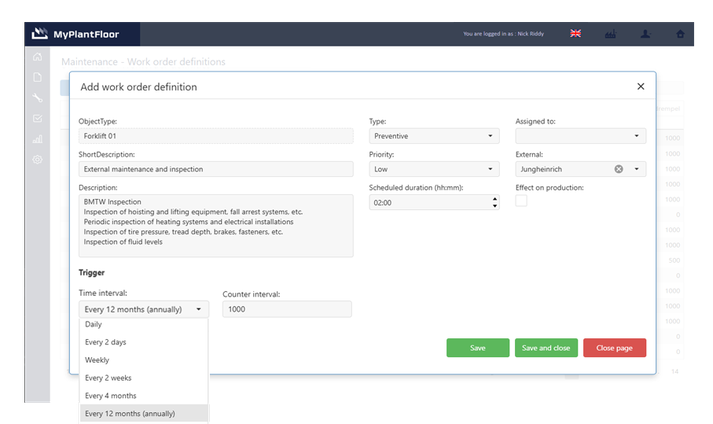The width and height of the screenshot is (713, 424).
Task: Click the Description text area
Action: tap(216, 226)
